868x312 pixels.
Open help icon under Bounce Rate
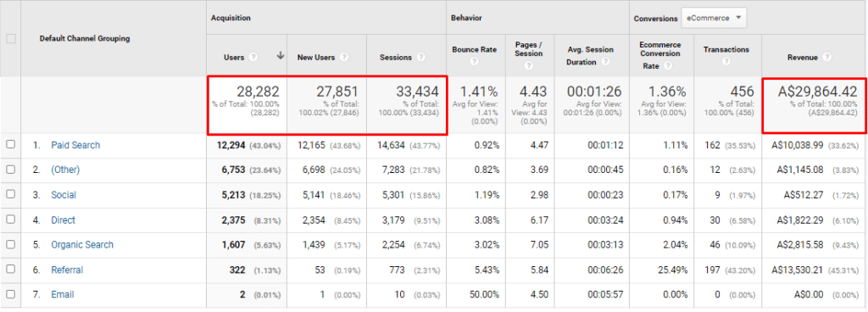pyautogui.click(x=473, y=62)
